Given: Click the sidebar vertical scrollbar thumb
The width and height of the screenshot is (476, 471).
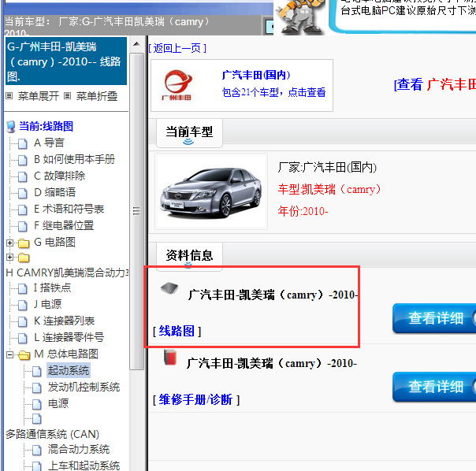Looking at the screenshot, I should click(x=136, y=211).
